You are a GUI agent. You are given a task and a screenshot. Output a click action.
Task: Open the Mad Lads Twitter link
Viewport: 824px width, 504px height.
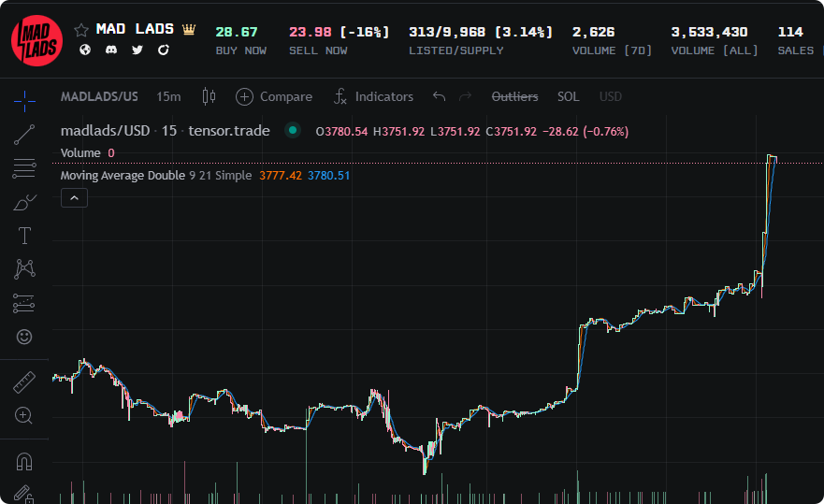coord(137,50)
